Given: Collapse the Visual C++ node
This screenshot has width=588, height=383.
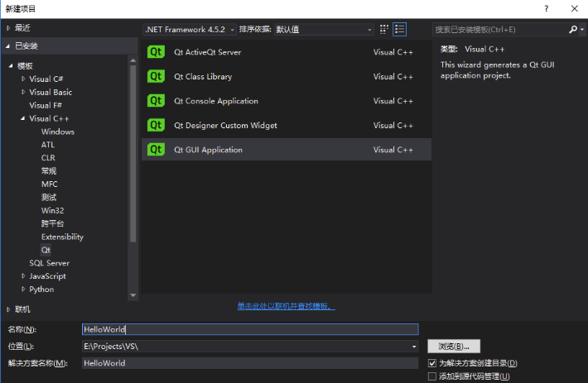Looking at the screenshot, I should click(23, 118).
